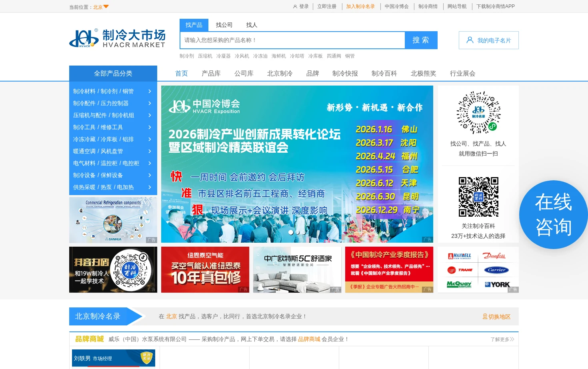Open the 网站导航 top link

pyautogui.click(x=457, y=6)
